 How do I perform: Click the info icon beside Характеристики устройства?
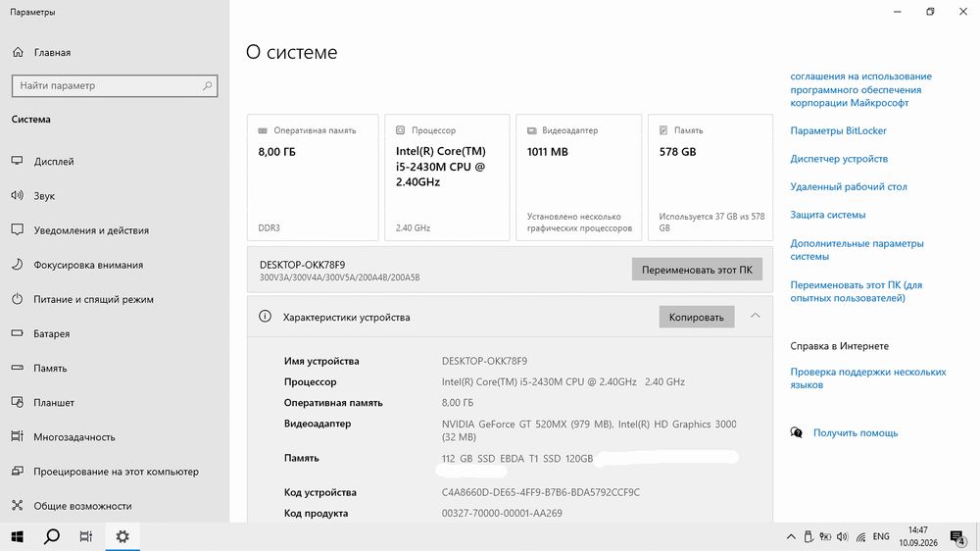(x=265, y=317)
